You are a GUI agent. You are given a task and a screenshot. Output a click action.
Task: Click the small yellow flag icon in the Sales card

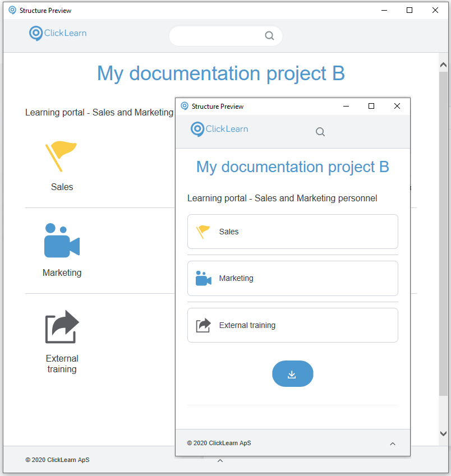pos(203,232)
